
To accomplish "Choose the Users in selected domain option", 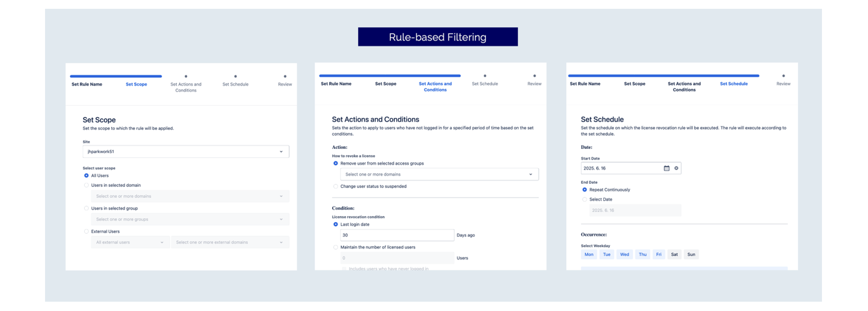I will pos(87,185).
